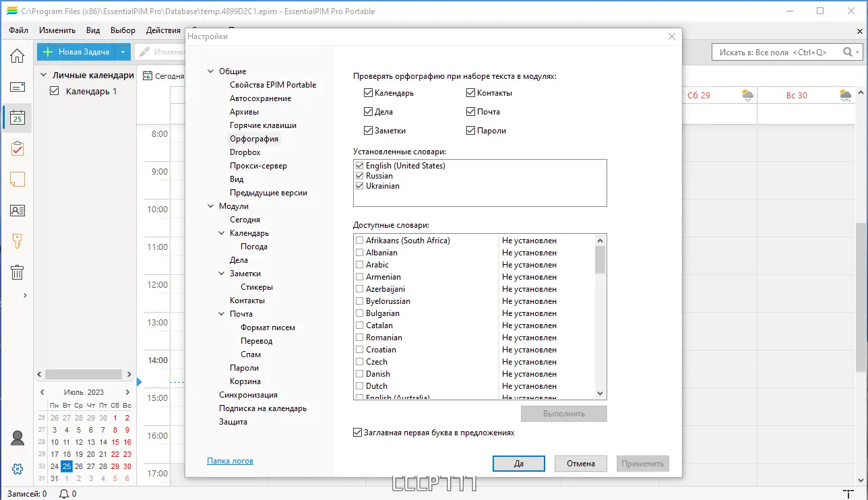Toggle spell check for Почта
This screenshot has height=500, width=868.
point(470,112)
